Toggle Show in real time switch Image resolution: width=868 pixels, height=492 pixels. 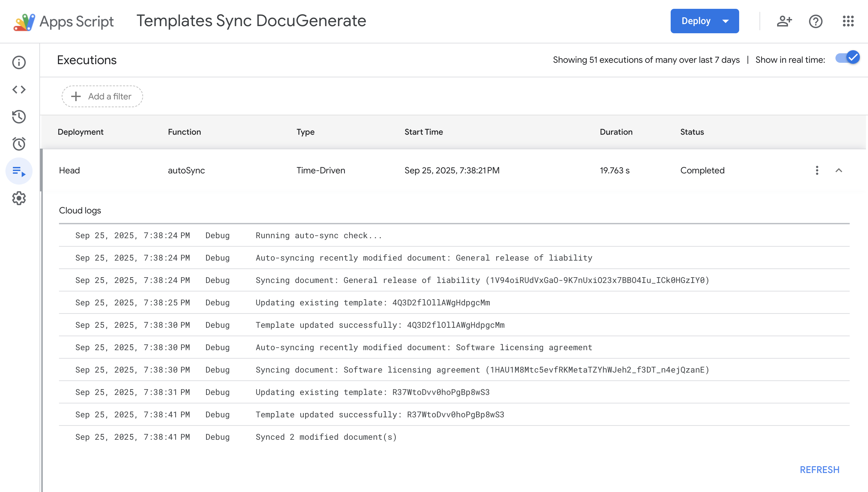click(847, 58)
